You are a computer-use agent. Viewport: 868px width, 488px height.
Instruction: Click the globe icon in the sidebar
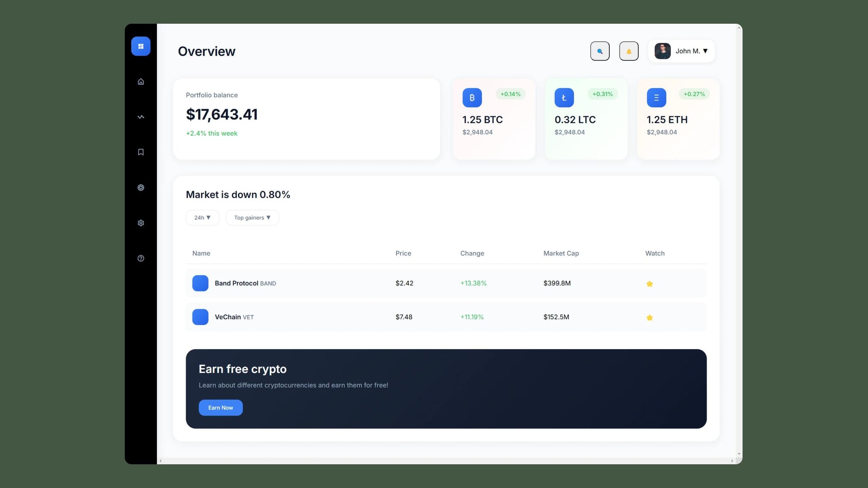140,188
